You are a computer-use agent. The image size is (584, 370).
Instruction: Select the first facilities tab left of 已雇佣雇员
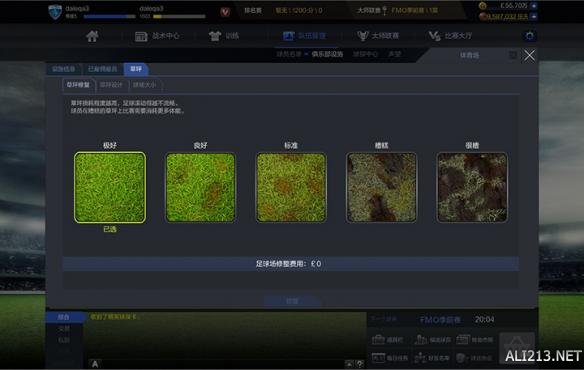pyautogui.click(x=63, y=69)
